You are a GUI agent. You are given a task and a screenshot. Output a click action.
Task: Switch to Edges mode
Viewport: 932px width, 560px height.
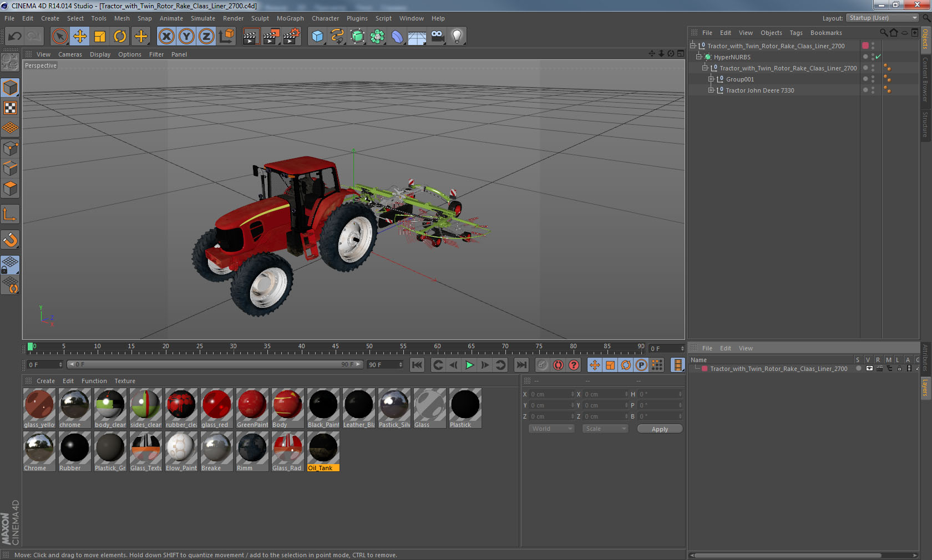click(x=10, y=169)
